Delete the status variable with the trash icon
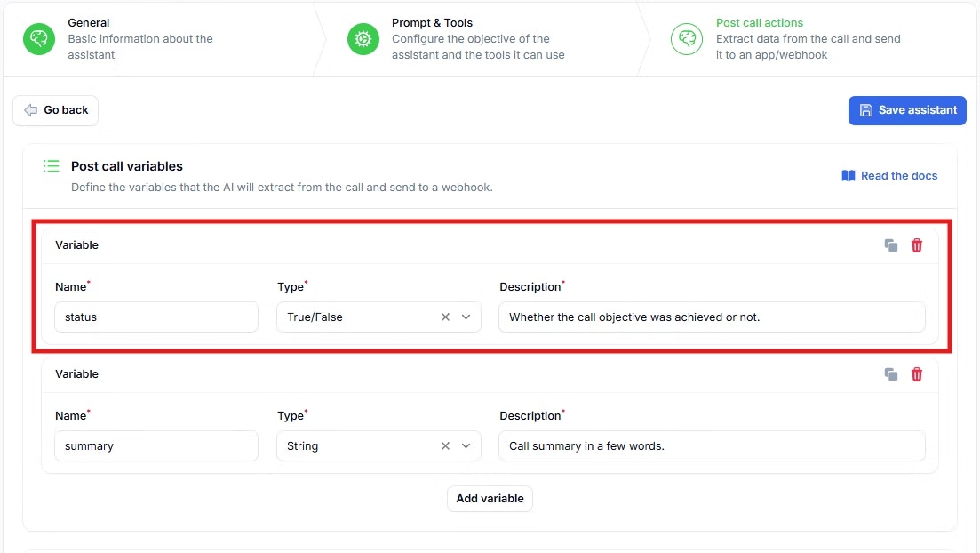The height and width of the screenshot is (553, 980). point(916,244)
